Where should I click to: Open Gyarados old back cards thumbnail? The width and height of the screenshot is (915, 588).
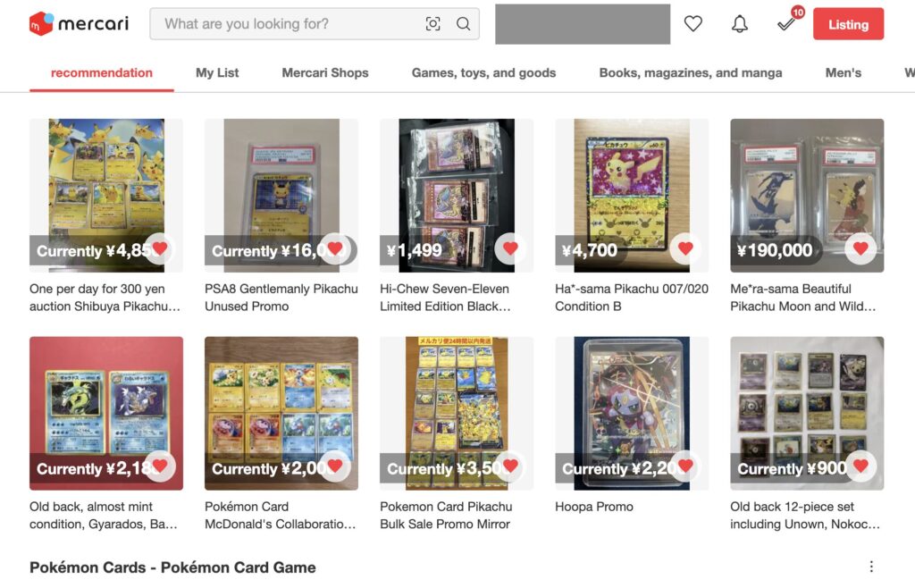pyautogui.click(x=106, y=413)
